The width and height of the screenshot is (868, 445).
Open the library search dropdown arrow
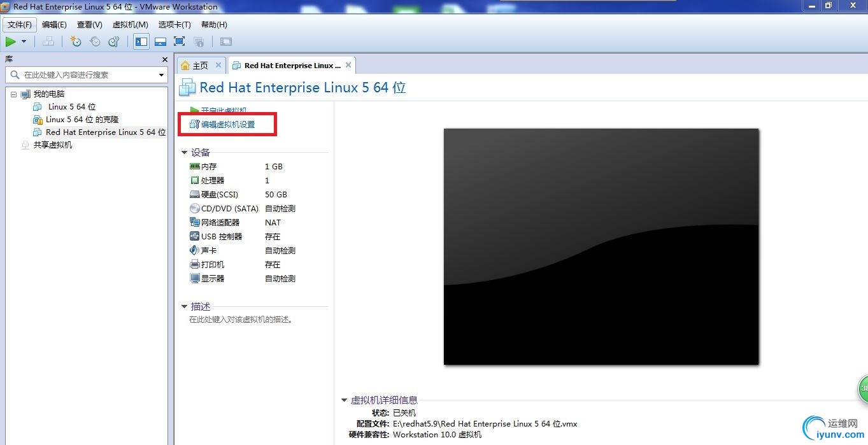[161, 75]
